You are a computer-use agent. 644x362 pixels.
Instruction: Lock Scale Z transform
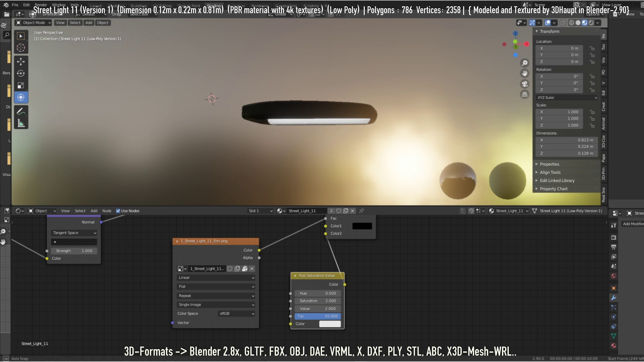pyautogui.click(x=592, y=125)
